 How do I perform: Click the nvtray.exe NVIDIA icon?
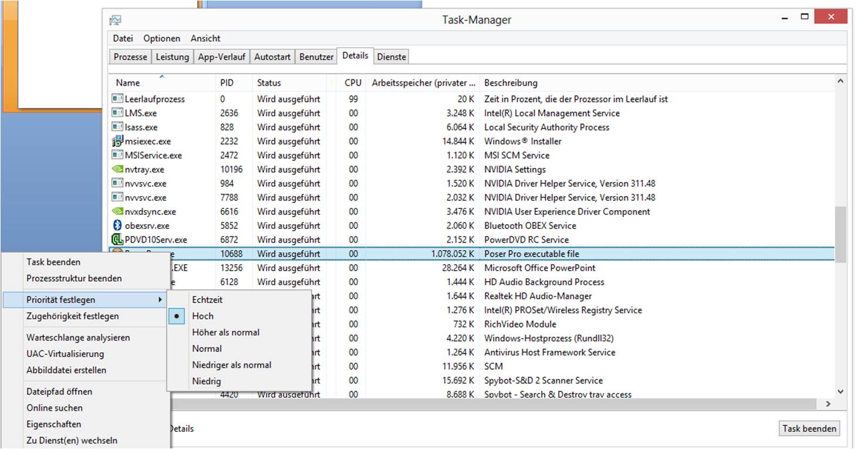point(117,170)
